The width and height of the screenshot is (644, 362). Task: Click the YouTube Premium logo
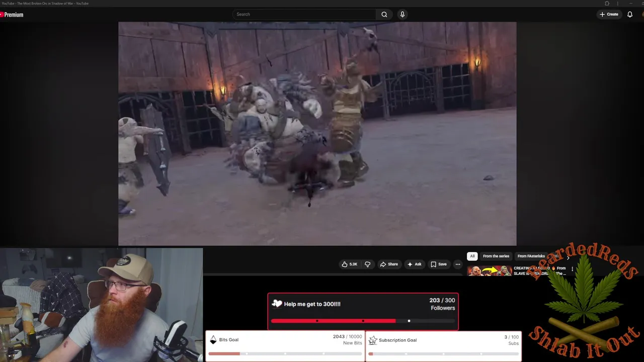pos(12,15)
